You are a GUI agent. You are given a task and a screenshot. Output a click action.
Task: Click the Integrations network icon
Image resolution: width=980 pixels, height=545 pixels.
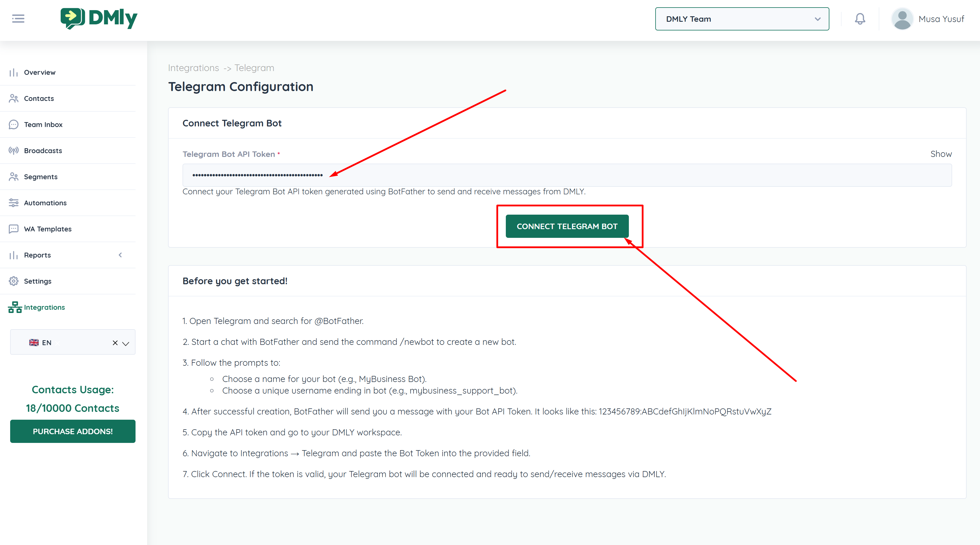point(15,307)
